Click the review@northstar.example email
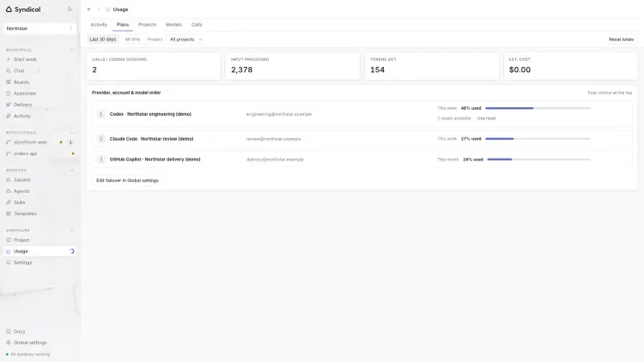644x362 pixels. coord(274,139)
